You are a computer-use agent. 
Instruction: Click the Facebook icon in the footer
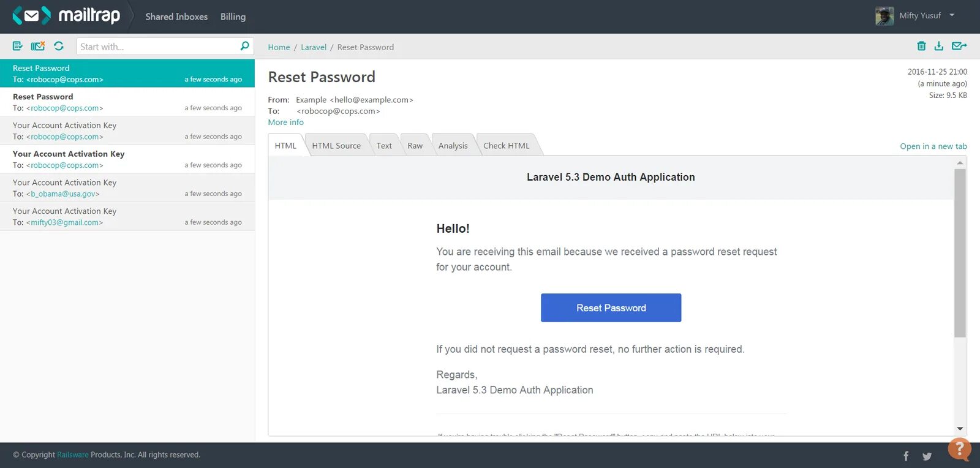[x=906, y=456]
